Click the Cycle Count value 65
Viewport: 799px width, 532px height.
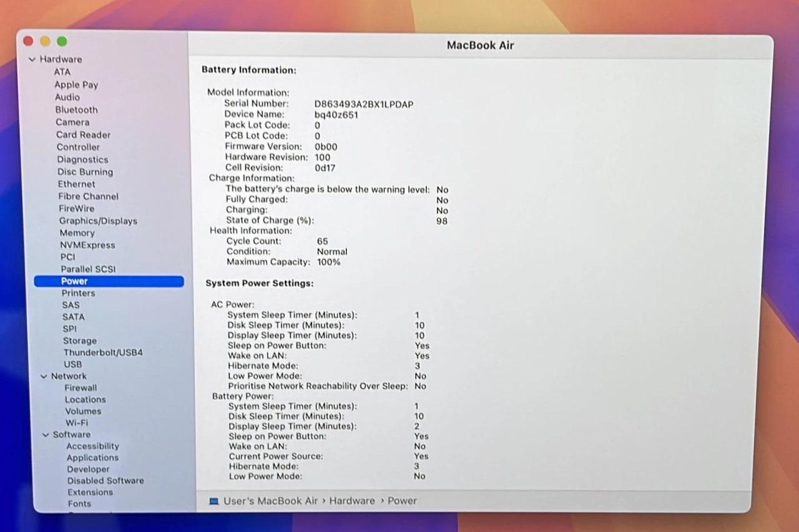(322, 241)
